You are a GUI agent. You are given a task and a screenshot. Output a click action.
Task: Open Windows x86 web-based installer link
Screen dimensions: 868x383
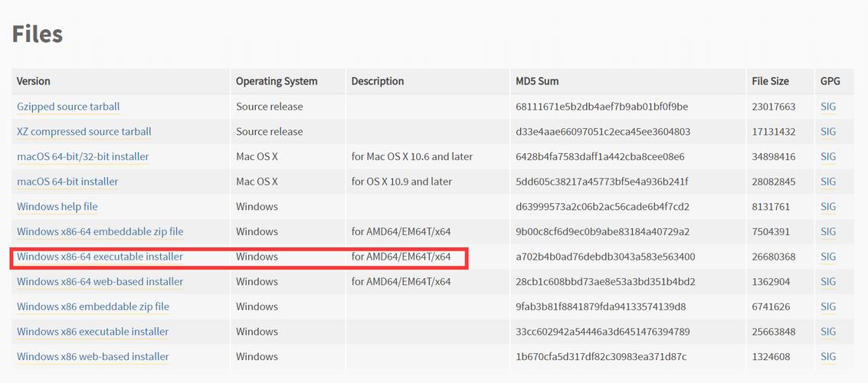[93, 356]
